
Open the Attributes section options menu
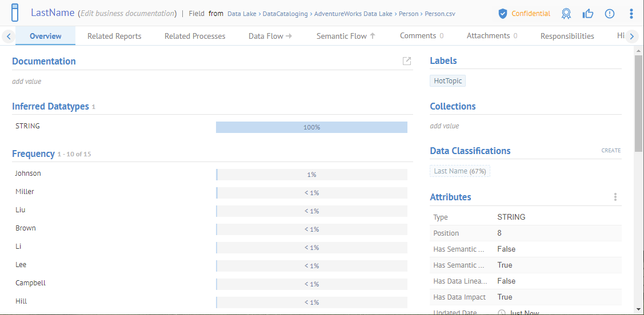615,197
